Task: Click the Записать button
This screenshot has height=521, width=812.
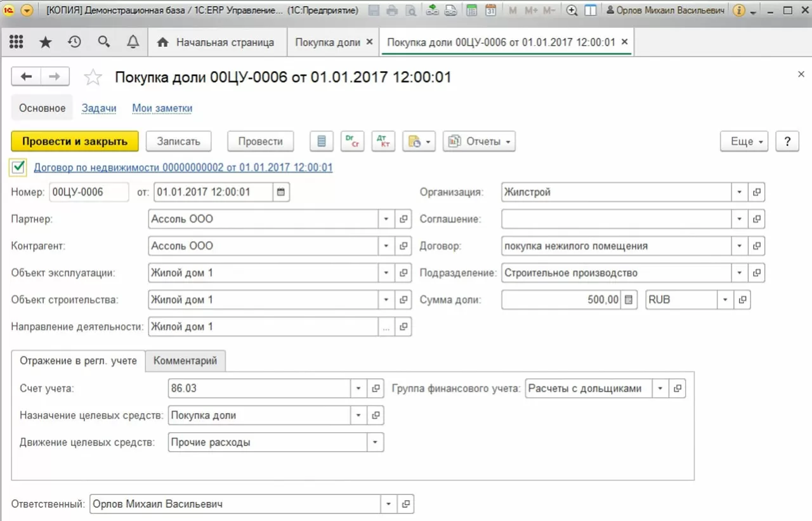Action: click(179, 142)
